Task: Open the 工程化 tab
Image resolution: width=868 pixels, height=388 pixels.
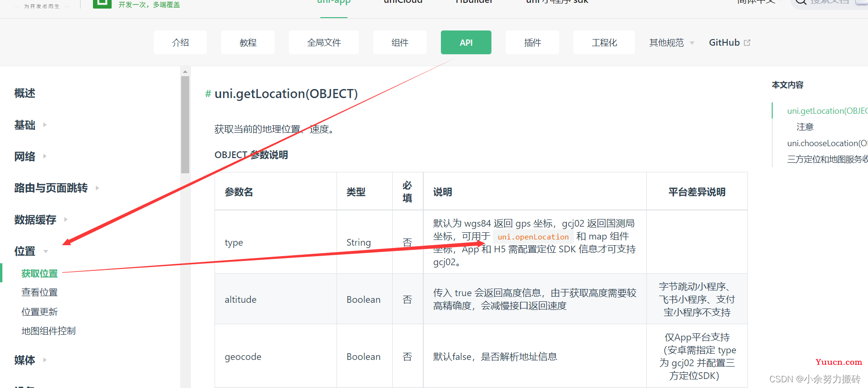Action: tap(604, 42)
